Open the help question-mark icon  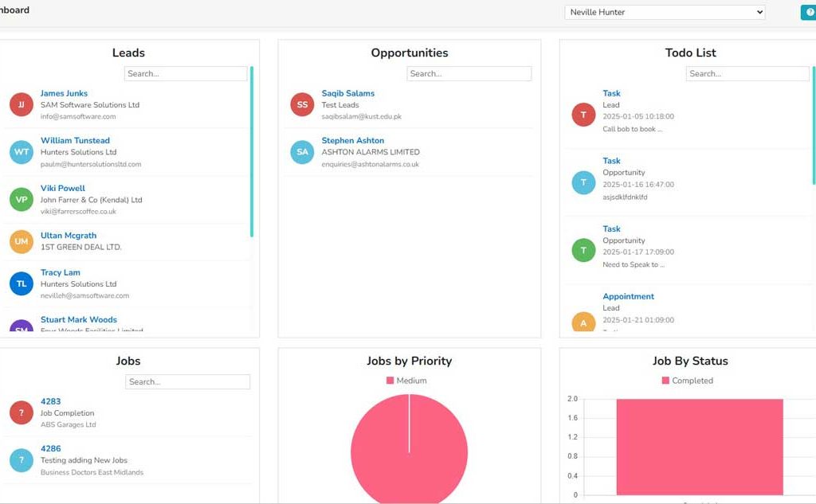810,12
